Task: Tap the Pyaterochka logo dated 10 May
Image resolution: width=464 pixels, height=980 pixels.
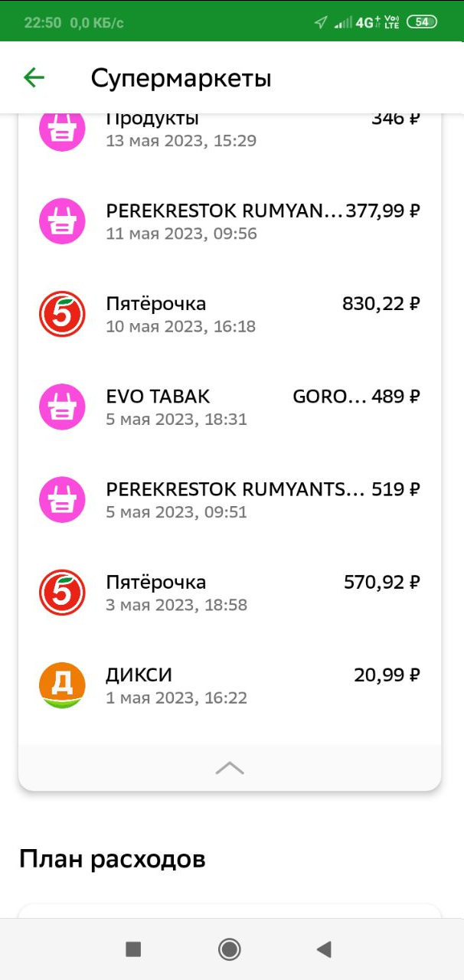Action: [62, 314]
